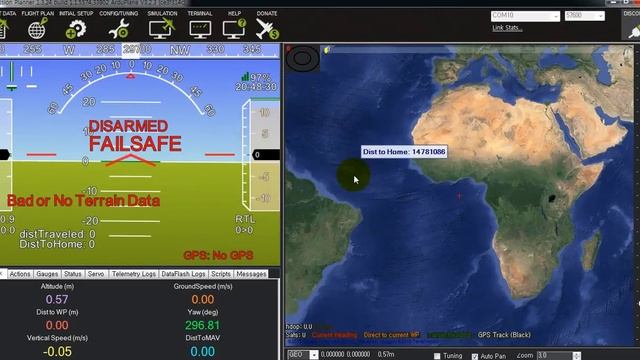Click the DISARMED warning text in HUD
This screenshot has height=360, width=640.
[128, 126]
